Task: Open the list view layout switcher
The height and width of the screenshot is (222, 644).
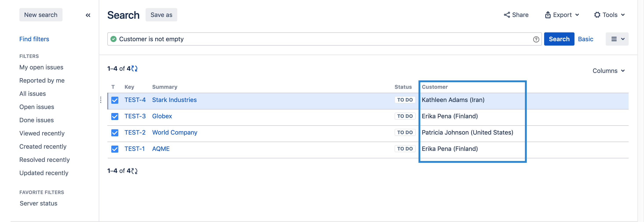Action: 617,39
